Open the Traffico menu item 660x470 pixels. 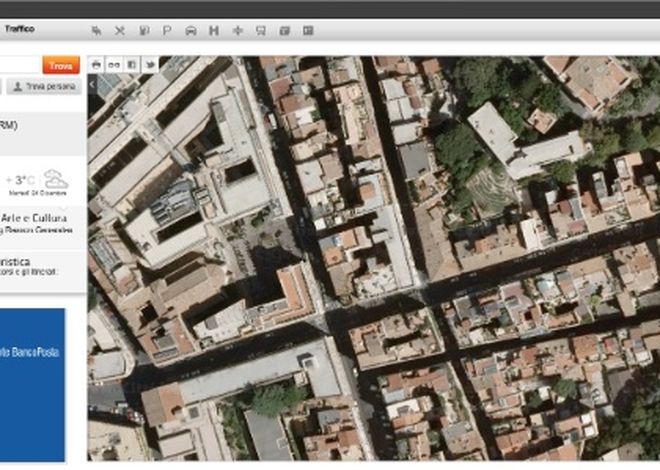click(19, 29)
